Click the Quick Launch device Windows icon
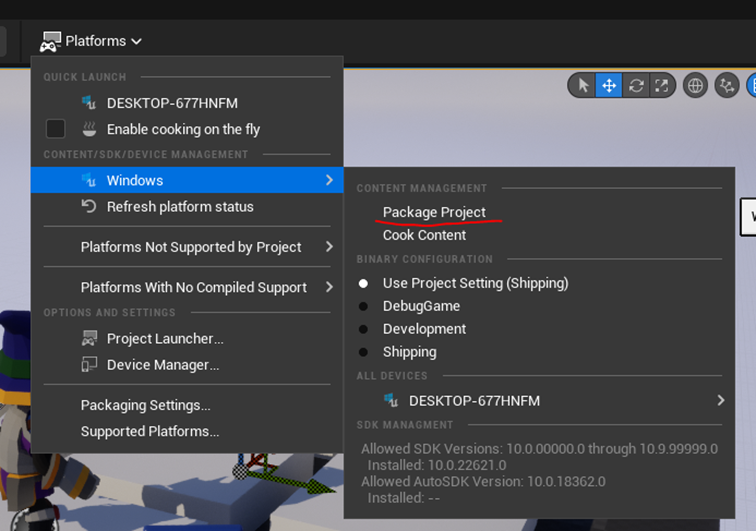Screen dimensions: 756x531 point(89,103)
